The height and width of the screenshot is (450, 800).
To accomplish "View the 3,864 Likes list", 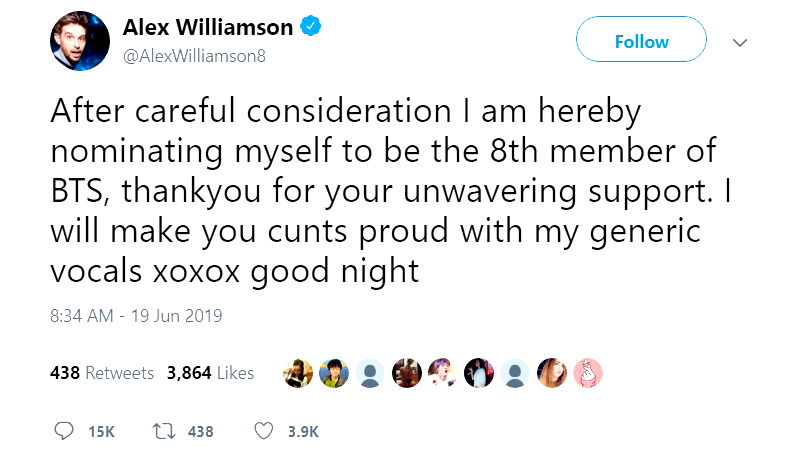I will (x=210, y=373).
